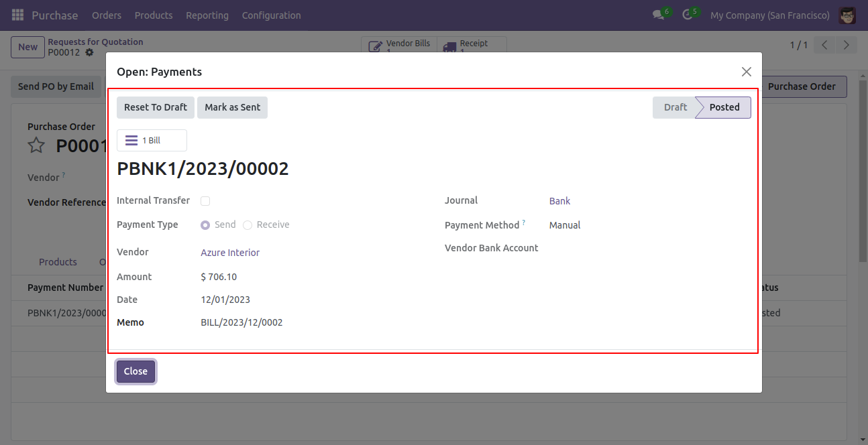Click the PBNK1/2023 payment row in background table
The width and height of the screenshot is (868, 445).
(66, 313)
